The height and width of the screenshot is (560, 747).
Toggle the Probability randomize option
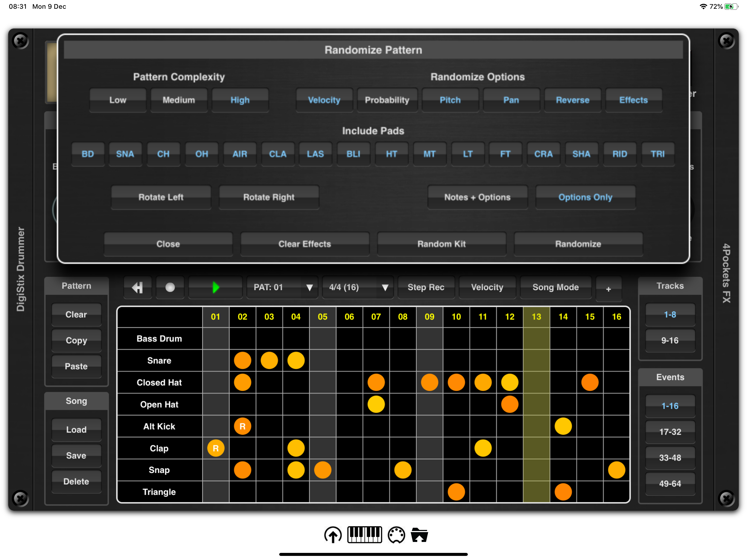387,100
